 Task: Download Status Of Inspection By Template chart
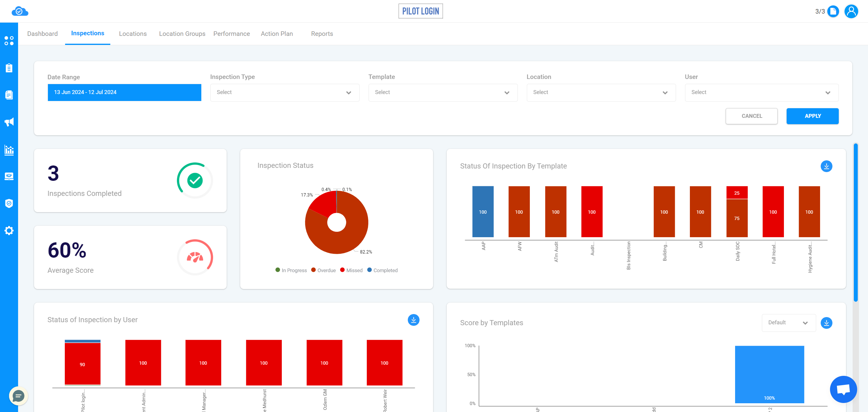[826, 166]
